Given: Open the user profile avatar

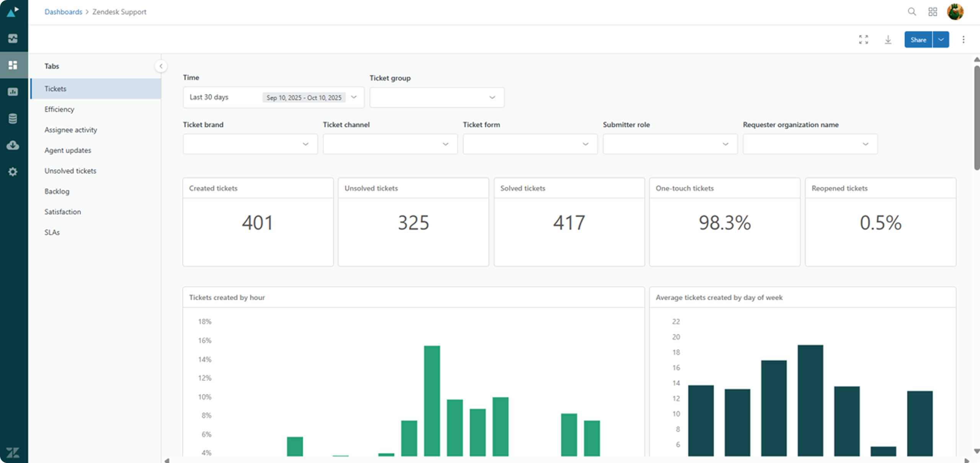Looking at the screenshot, I should pos(955,12).
